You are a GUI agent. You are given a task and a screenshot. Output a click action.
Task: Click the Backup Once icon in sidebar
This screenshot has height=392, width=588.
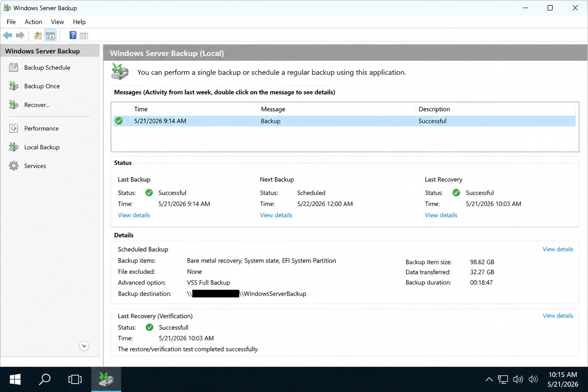click(x=14, y=86)
